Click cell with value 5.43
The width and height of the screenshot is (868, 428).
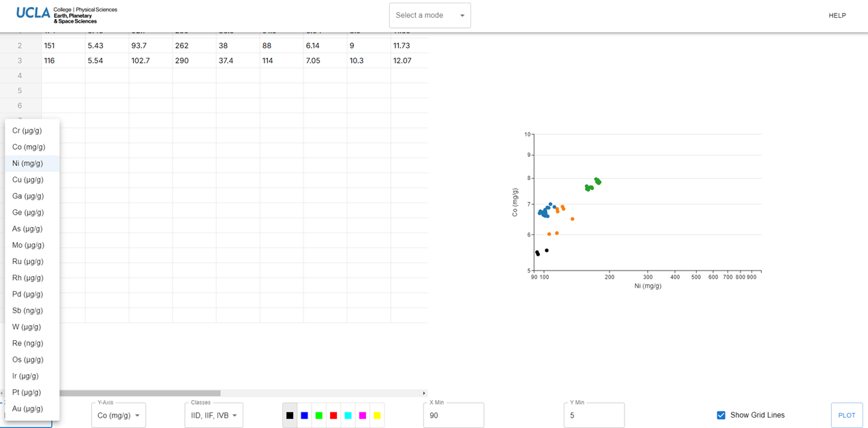tap(107, 46)
